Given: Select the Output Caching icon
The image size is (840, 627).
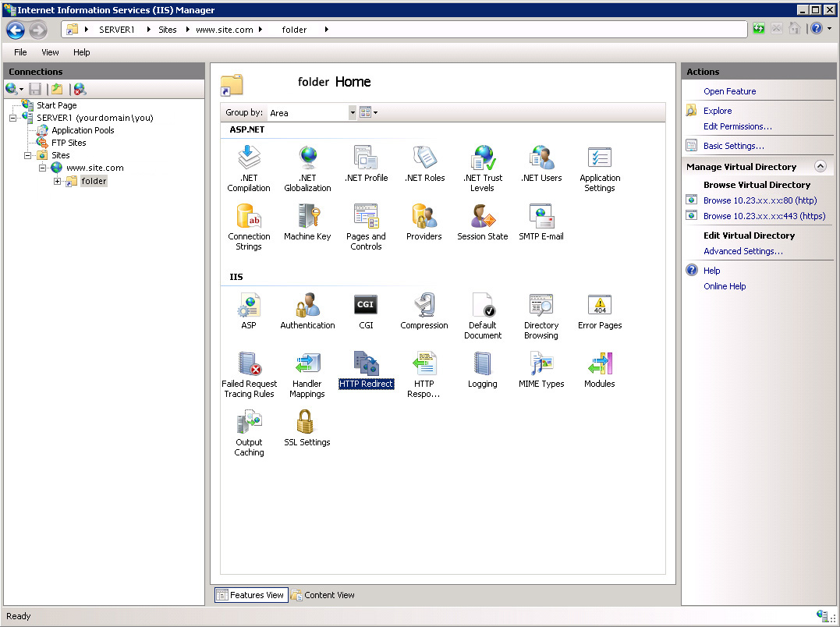Looking at the screenshot, I should (x=249, y=433).
